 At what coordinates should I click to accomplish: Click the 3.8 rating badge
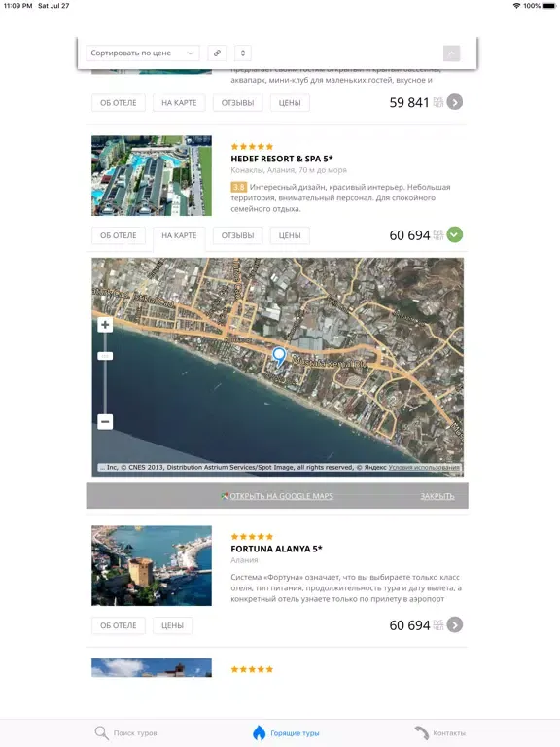click(x=238, y=187)
